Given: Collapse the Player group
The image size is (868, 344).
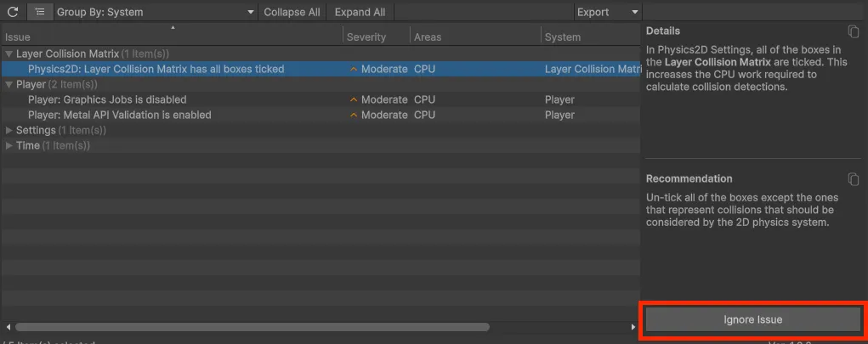Looking at the screenshot, I should click(9, 85).
